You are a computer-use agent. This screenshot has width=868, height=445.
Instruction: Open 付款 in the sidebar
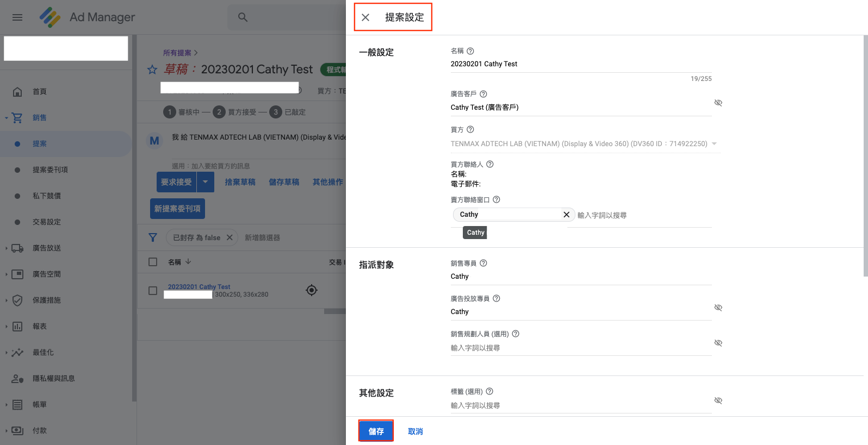pos(65,430)
